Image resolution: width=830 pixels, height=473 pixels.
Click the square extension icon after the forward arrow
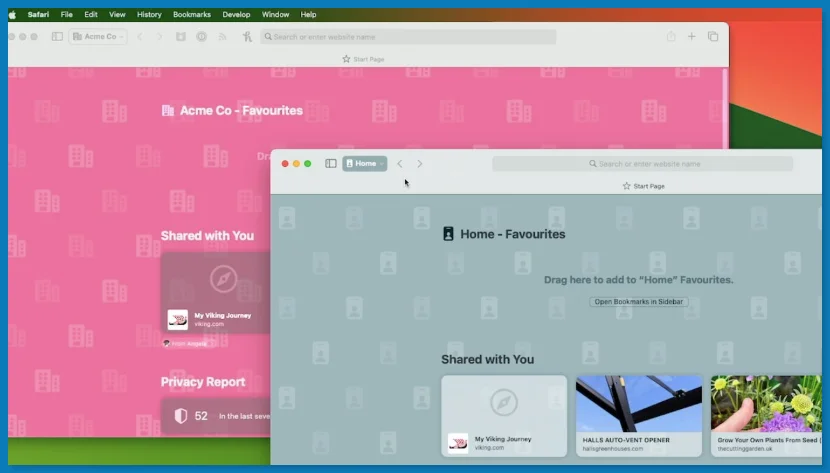pyautogui.click(x=181, y=37)
